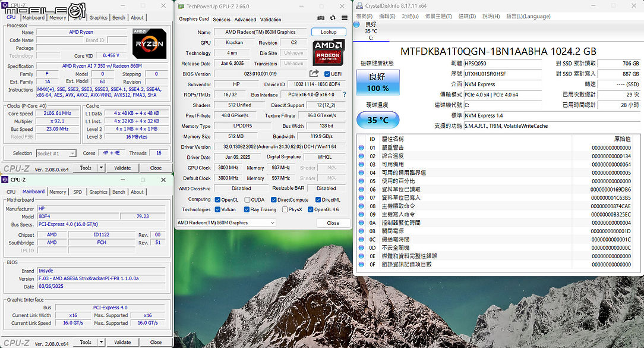Screen dimensions: 644x348
Task: Open the 佈景主題(T) menu
Action: coord(438,16)
